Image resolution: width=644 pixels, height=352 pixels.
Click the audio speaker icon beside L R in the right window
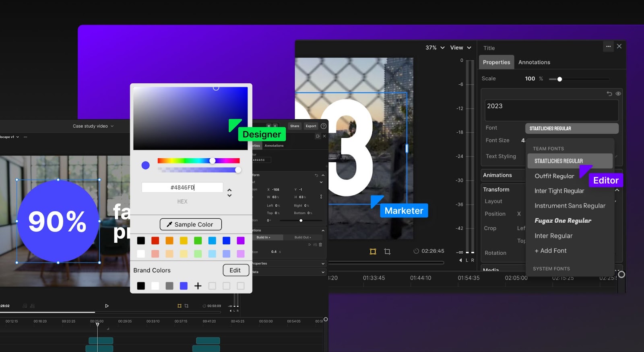click(x=460, y=260)
